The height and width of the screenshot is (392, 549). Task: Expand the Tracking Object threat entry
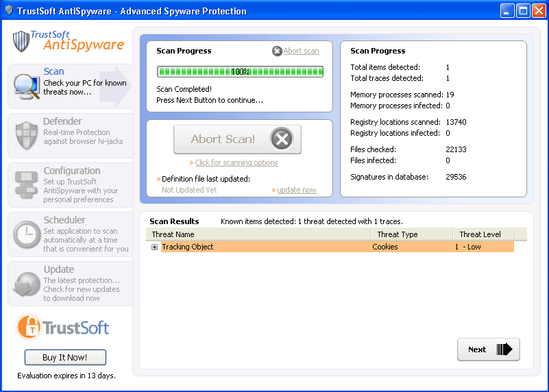tap(154, 247)
